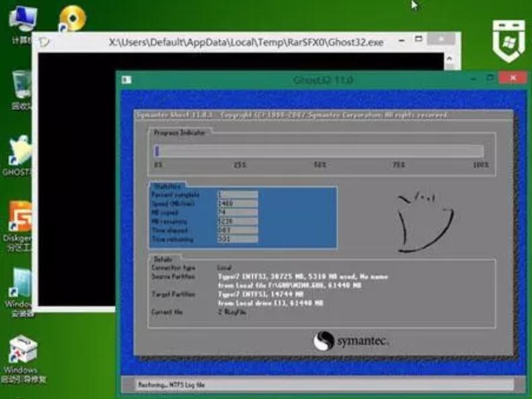532x399 pixels.
Task: Click the Ghost32 11.0 window system icon
Action: [x=126, y=80]
